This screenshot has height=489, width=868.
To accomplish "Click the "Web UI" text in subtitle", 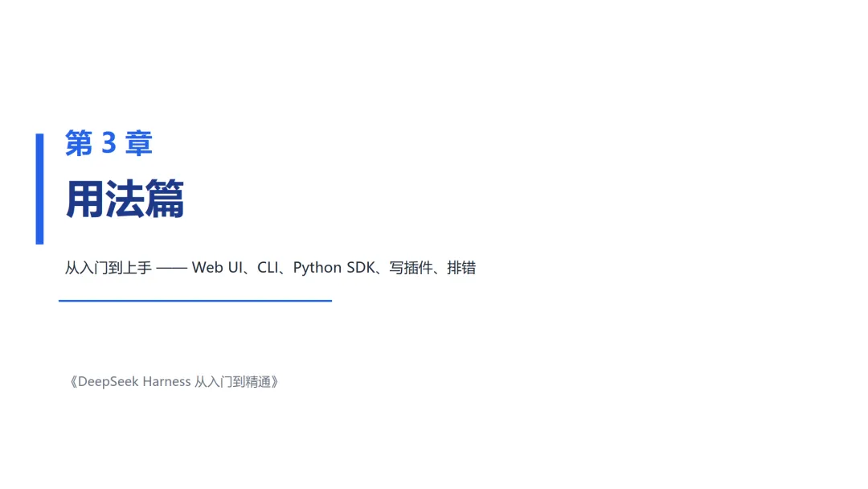I will [217, 268].
